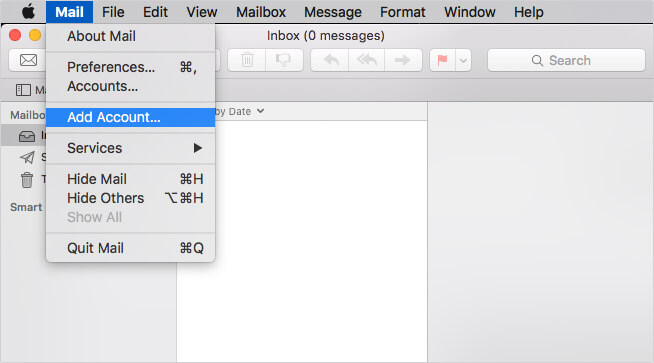The image size is (654, 363).
Task: Click the Search field
Action: [x=566, y=60]
